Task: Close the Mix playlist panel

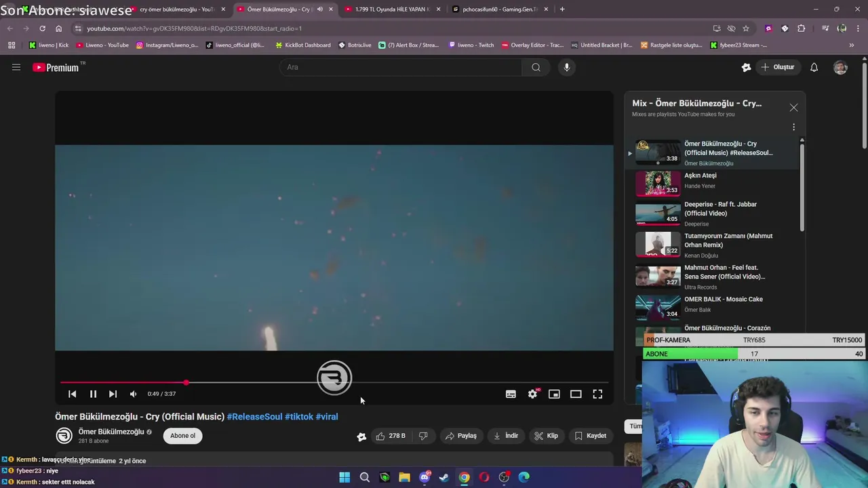Action: point(793,108)
